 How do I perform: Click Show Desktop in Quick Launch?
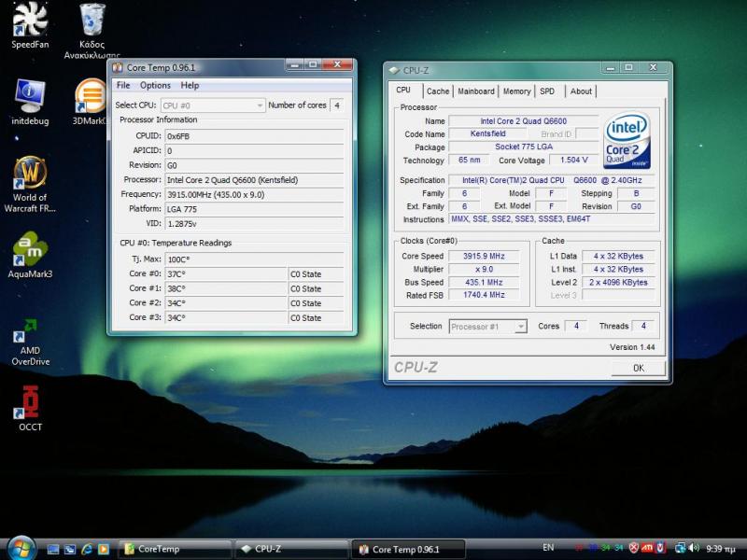[53, 549]
